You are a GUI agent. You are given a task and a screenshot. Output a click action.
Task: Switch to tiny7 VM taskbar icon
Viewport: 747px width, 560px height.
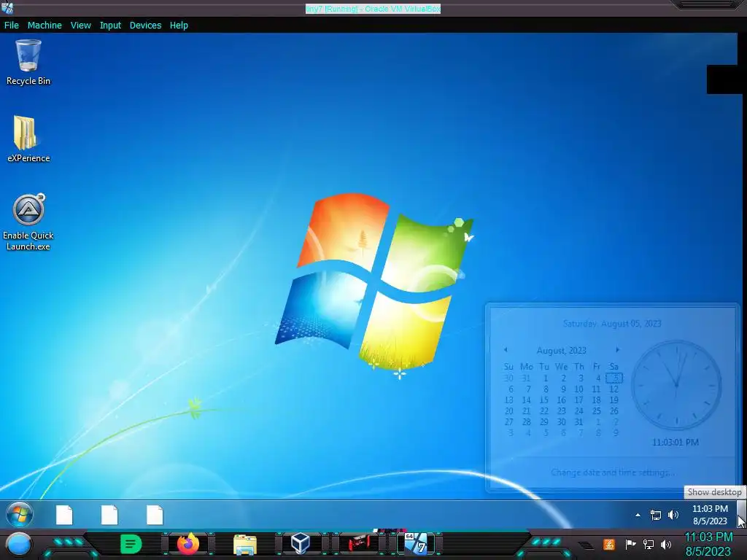click(x=416, y=543)
